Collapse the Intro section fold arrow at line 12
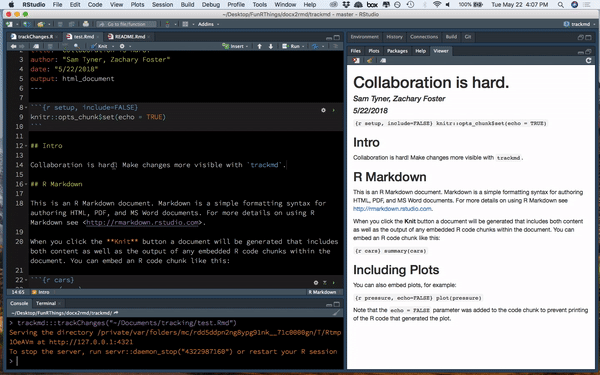Screen dimensions: 600x375 pos(26,146)
